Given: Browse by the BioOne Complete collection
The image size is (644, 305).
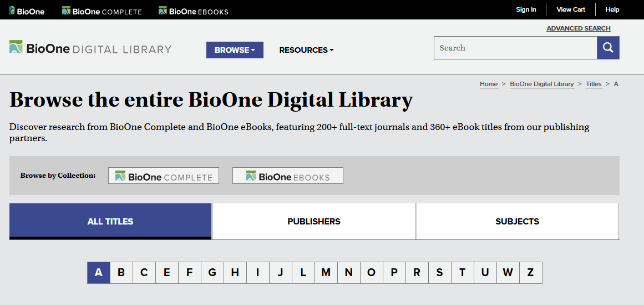Looking at the screenshot, I should 164,176.
